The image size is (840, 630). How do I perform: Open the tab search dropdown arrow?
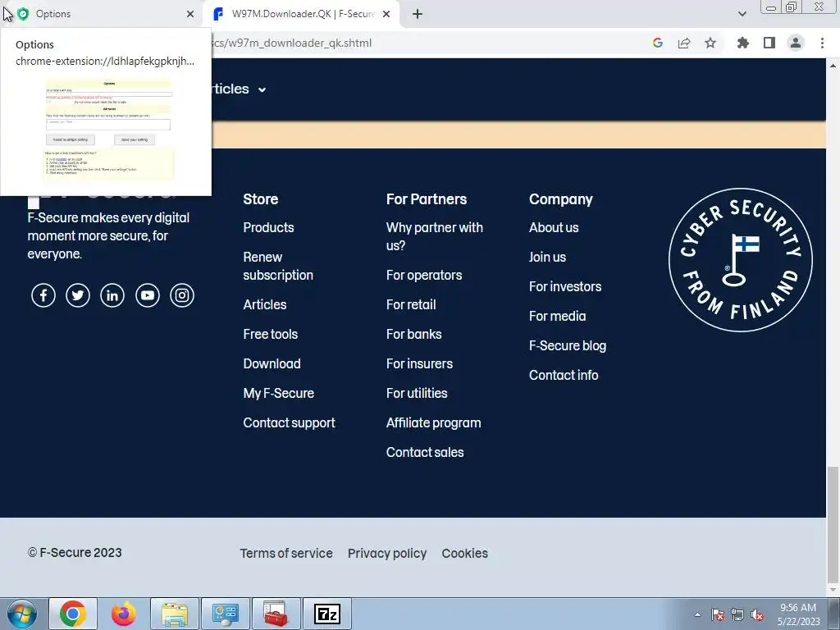click(x=742, y=14)
